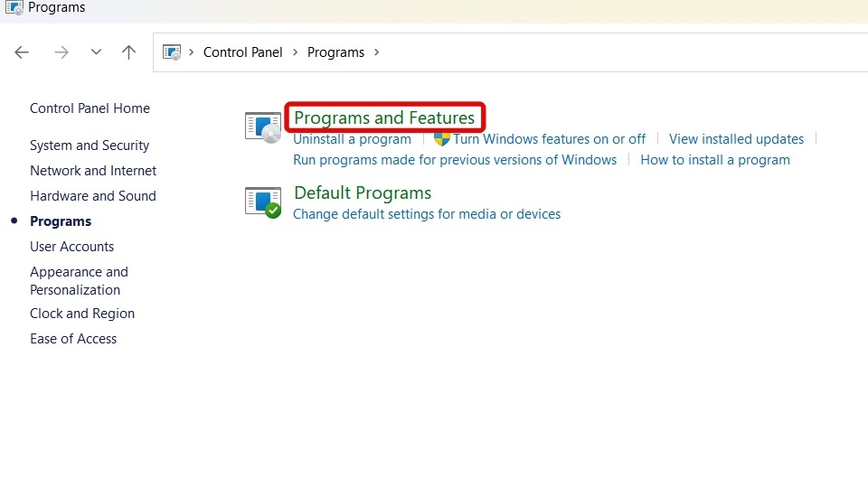Click the Control Panel icon in address bar
This screenshot has width=868, height=488.
[172, 52]
